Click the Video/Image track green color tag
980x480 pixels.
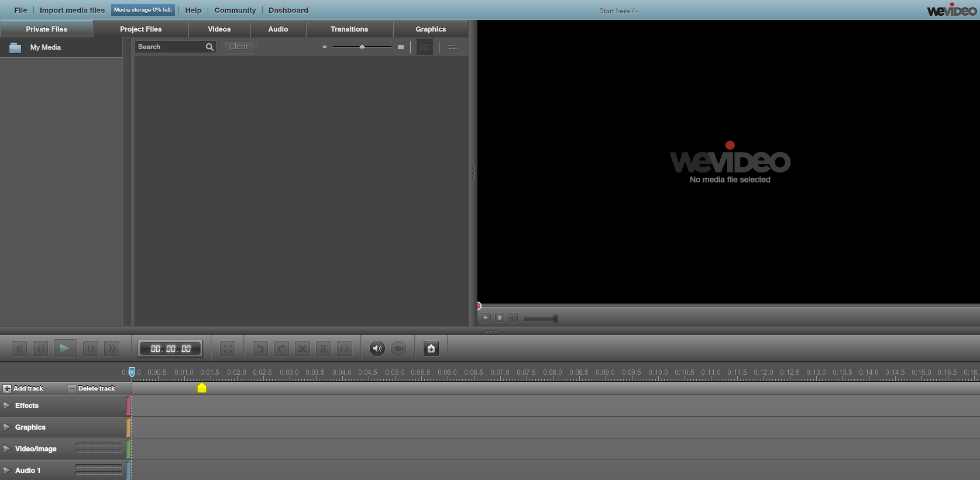(128, 448)
